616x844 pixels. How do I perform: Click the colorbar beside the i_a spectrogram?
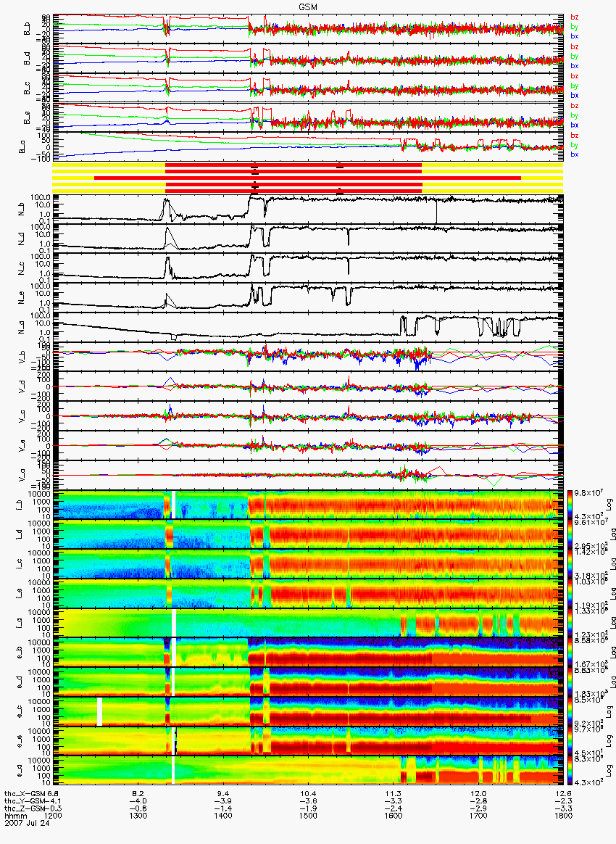(x=570, y=623)
